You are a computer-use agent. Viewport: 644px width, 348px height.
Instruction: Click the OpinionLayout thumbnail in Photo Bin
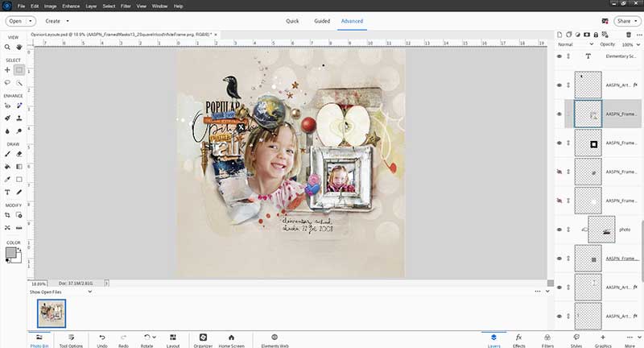[52, 313]
